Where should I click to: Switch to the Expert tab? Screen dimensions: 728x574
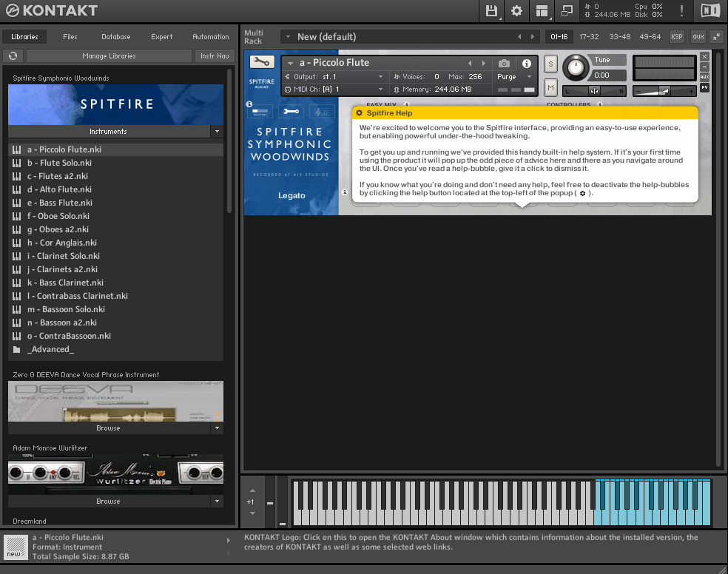161,37
